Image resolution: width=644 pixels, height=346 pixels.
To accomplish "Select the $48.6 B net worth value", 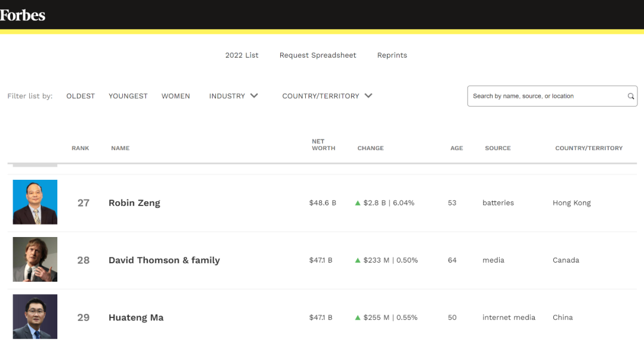I will 323,203.
